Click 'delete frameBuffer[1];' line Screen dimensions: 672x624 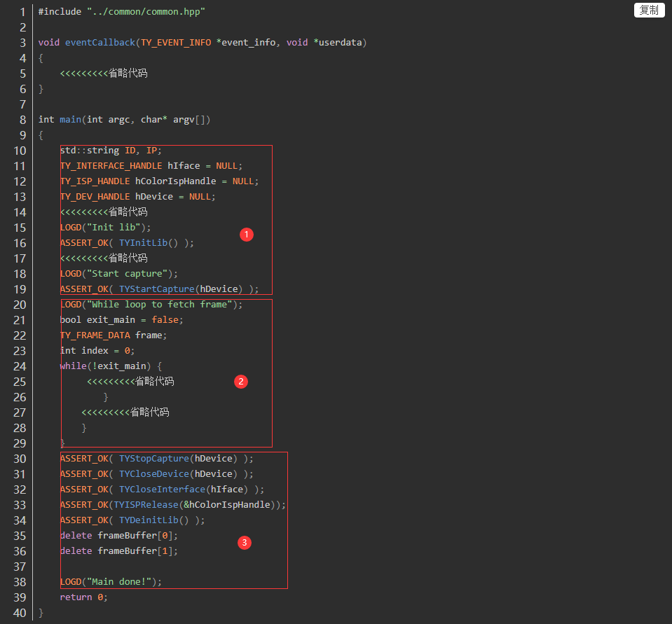(118, 551)
